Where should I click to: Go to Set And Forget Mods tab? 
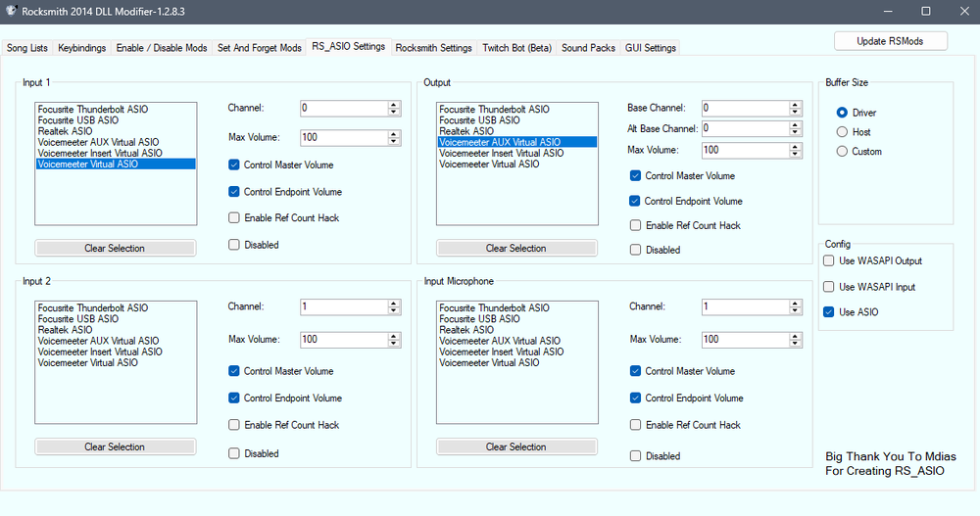(x=260, y=47)
